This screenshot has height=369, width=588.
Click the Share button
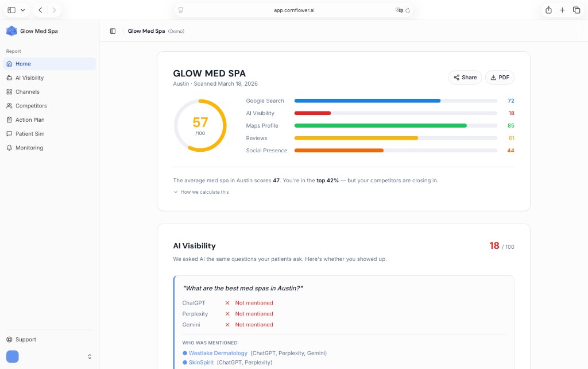point(465,77)
